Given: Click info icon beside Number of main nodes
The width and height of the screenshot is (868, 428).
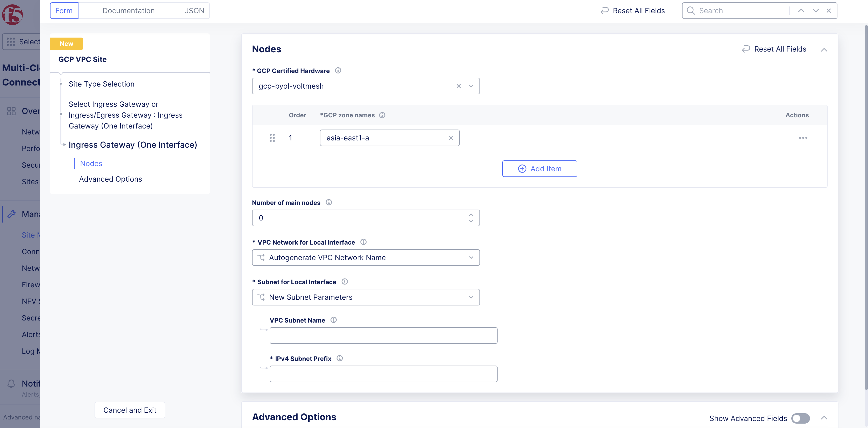Looking at the screenshot, I should click(x=329, y=203).
